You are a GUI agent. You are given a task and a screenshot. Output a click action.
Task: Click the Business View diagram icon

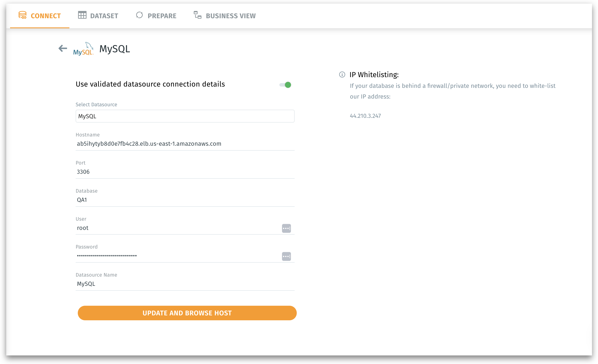(197, 15)
